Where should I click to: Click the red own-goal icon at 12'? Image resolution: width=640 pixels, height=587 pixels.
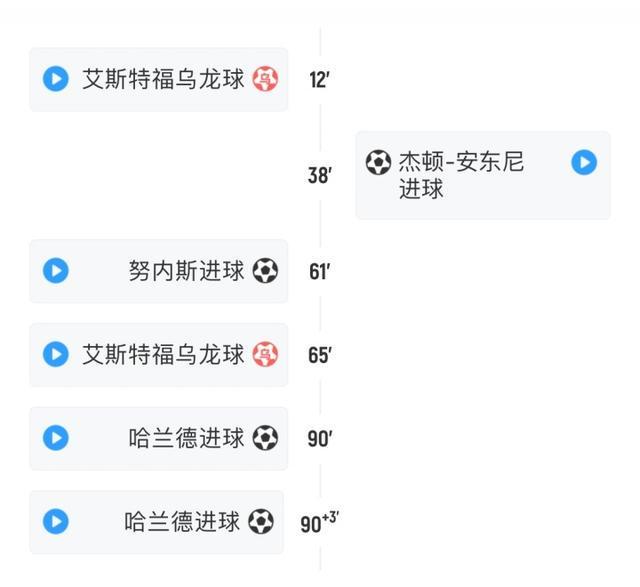point(265,79)
